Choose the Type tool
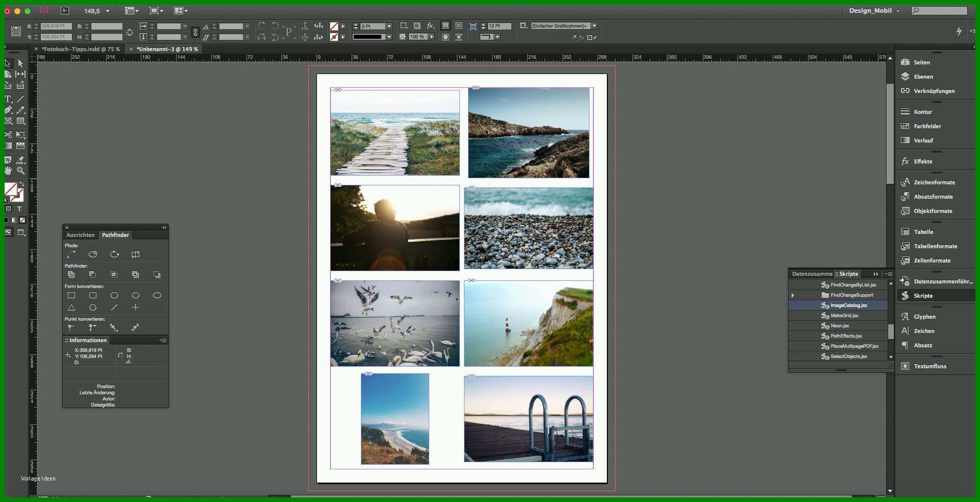 (x=8, y=99)
